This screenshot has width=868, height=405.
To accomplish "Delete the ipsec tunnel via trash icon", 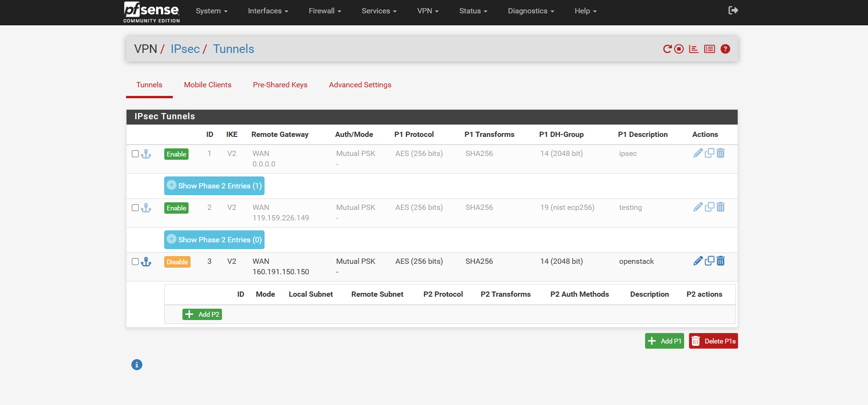I will click(721, 153).
